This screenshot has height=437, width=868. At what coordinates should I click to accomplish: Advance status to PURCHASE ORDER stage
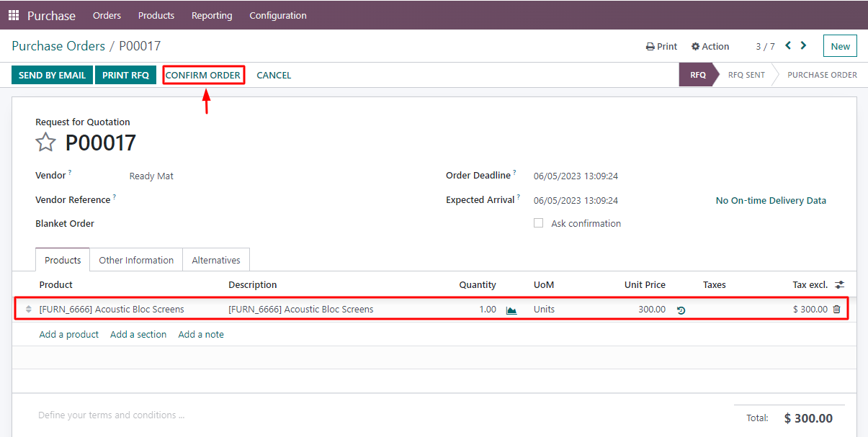(822, 74)
